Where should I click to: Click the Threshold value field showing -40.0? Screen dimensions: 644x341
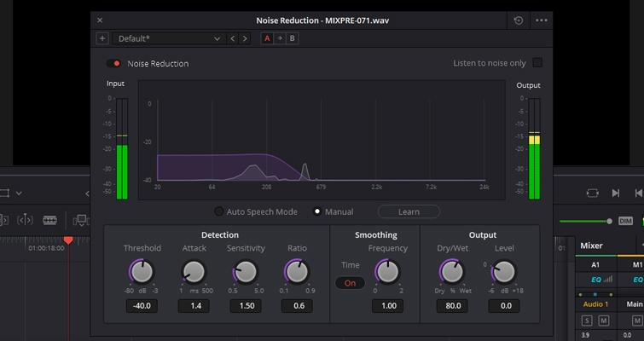coord(142,305)
